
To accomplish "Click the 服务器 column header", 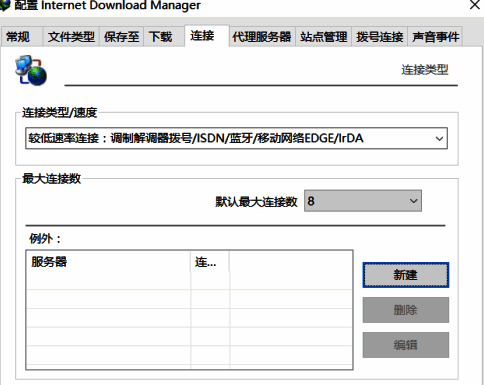I will tap(108, 262).
